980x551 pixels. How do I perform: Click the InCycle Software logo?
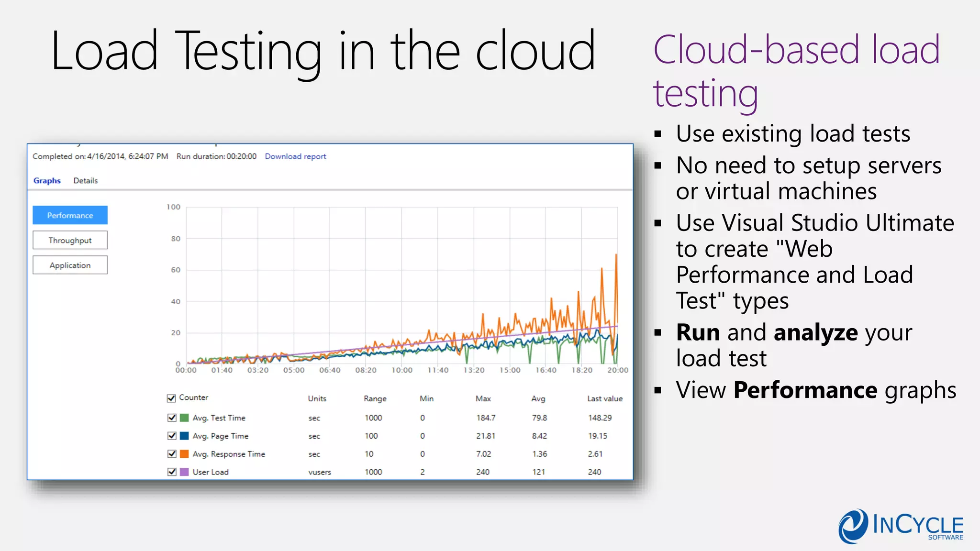pos(901,526)
